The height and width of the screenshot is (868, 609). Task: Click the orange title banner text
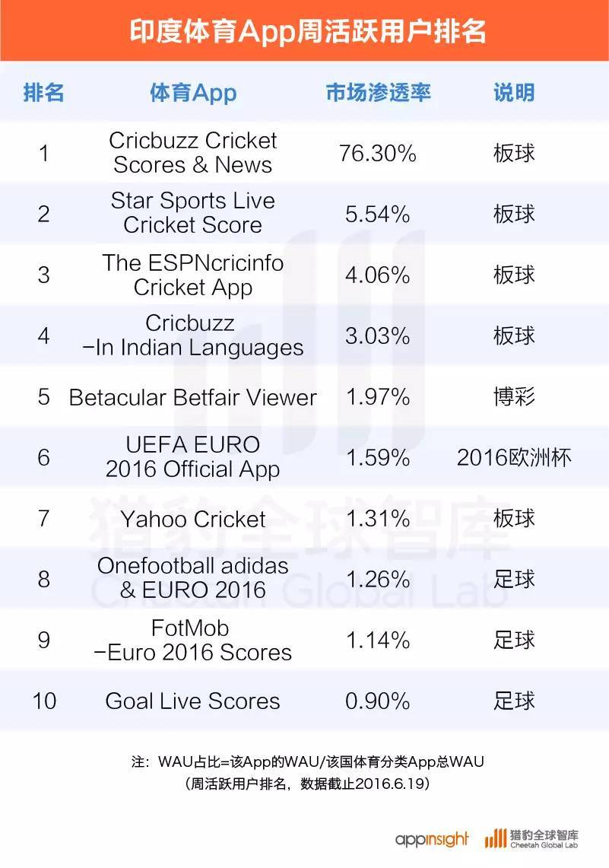(x=308, y=30)
